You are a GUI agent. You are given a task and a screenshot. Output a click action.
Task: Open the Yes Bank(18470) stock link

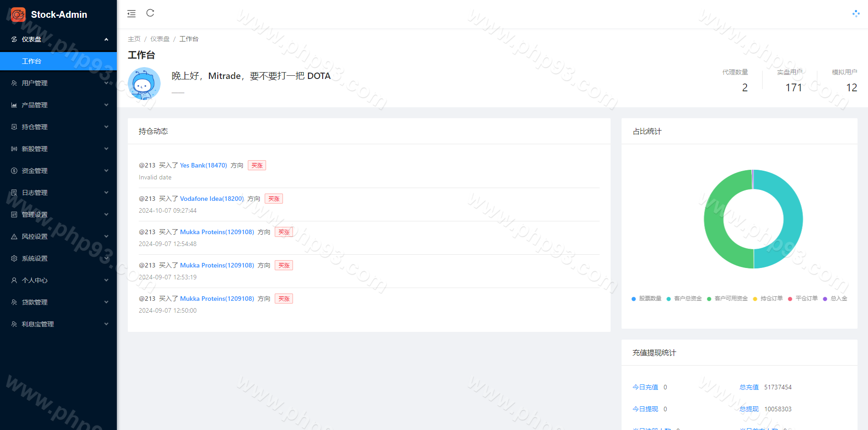click(x=203, y=165)
